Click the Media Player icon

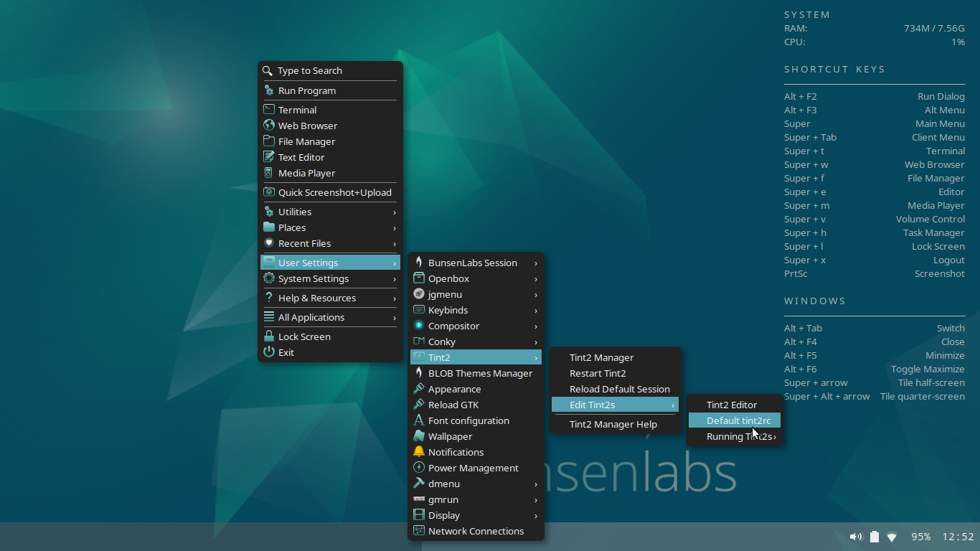[x=269, y=173]
